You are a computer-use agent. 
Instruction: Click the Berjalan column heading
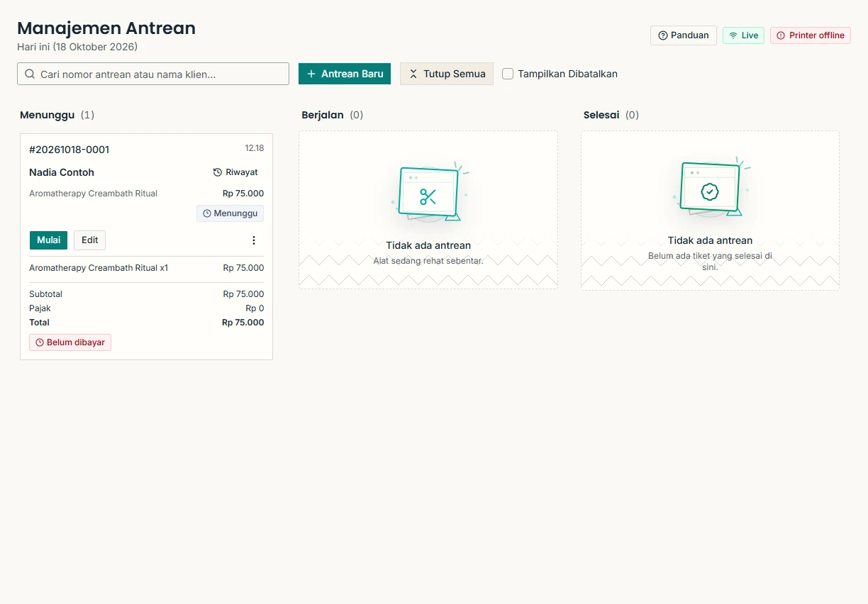pos(323,115)
